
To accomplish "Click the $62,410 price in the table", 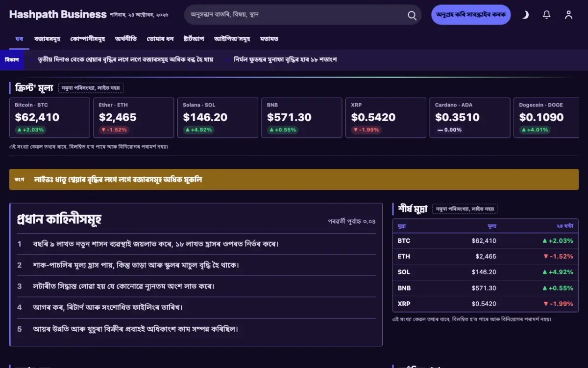I will (x=484, y=241).
